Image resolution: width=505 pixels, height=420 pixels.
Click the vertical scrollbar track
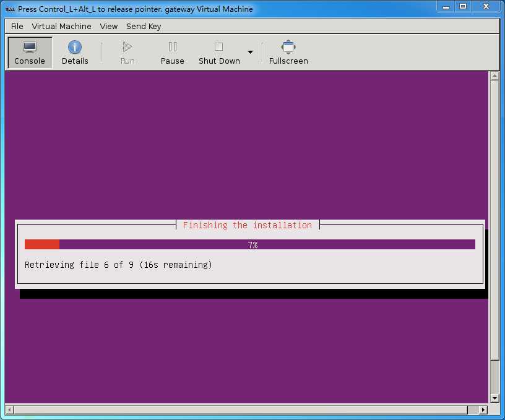494,237
